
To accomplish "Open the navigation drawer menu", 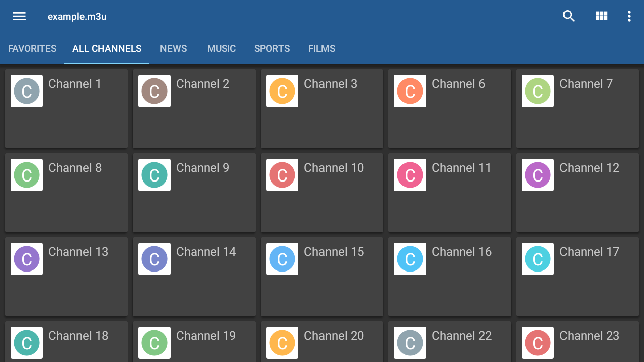I will click(x=19, y=16).
